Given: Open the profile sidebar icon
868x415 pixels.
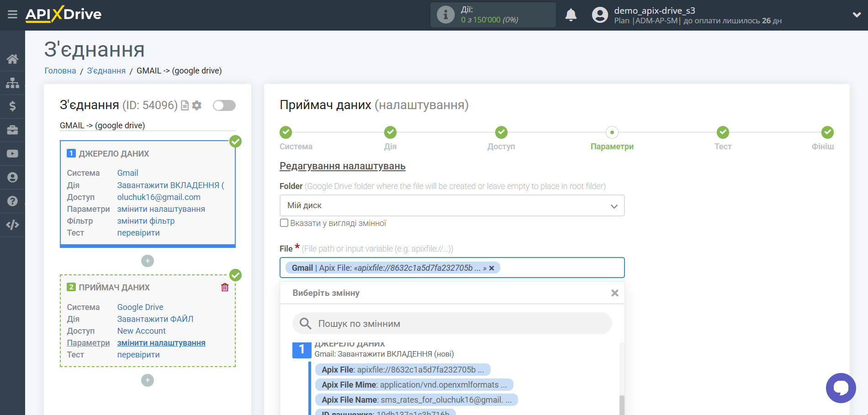Looking at the screenshot, I should click(12, 178).
